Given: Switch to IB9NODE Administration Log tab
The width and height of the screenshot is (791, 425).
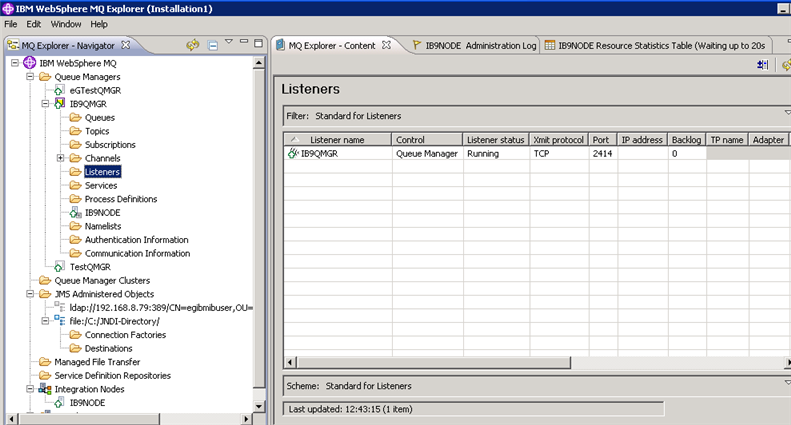Looking at the screenshot, I should pyautogui.click(x=474, y=45).
